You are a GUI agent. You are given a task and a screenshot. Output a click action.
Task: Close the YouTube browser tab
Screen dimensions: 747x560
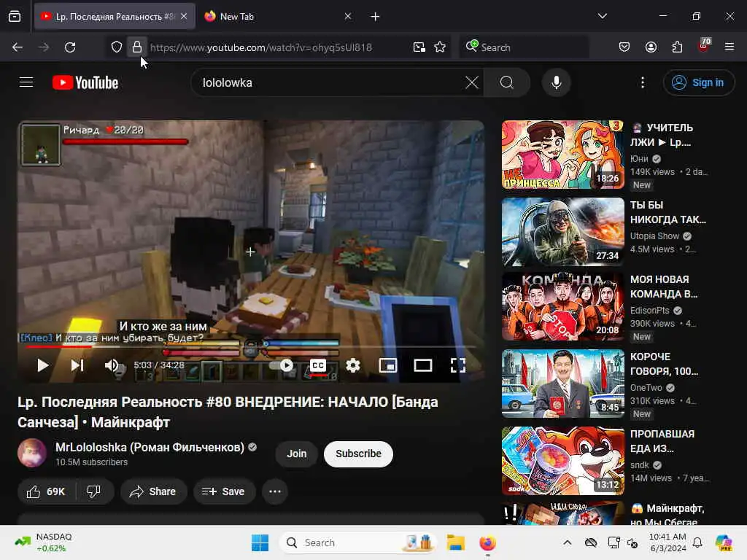(184, 16)
